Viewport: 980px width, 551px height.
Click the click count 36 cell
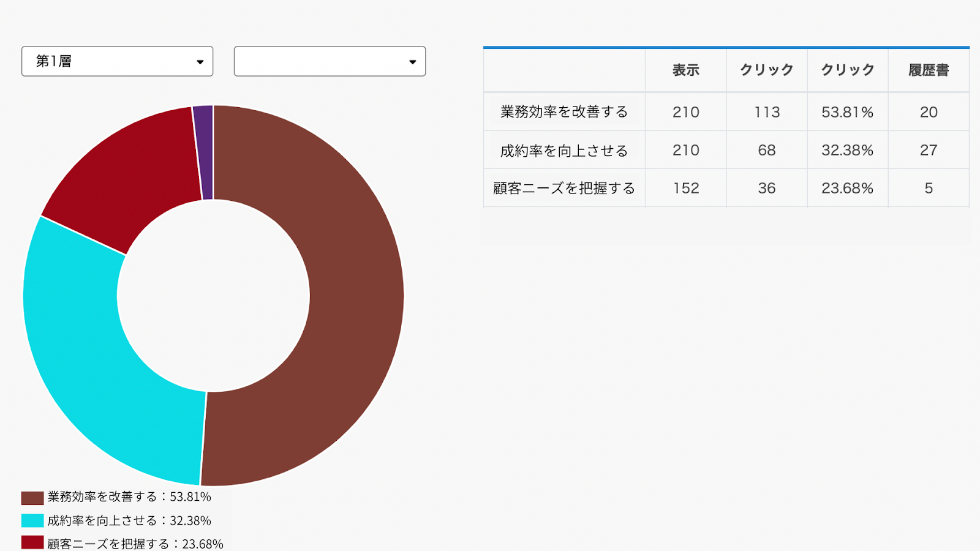click(x=766, y=188)
